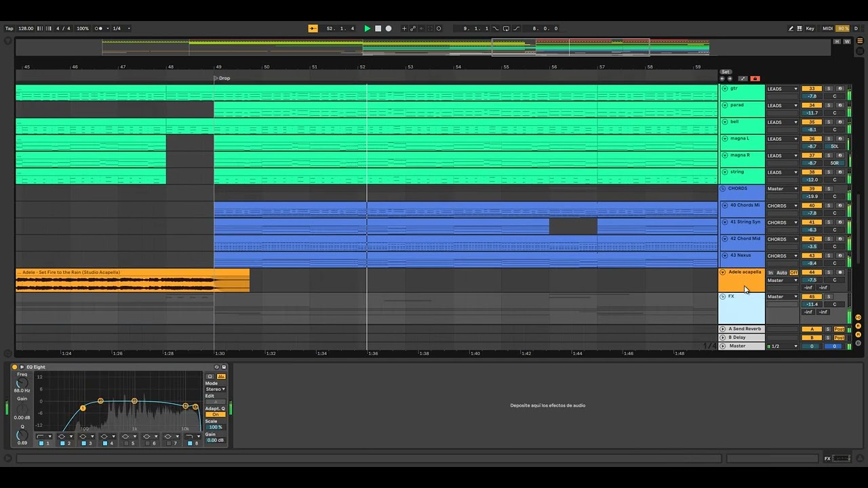The image size is (868, 488).
Task: Solo the parad track
Action: pyautogui.click(x=828, y=106)
